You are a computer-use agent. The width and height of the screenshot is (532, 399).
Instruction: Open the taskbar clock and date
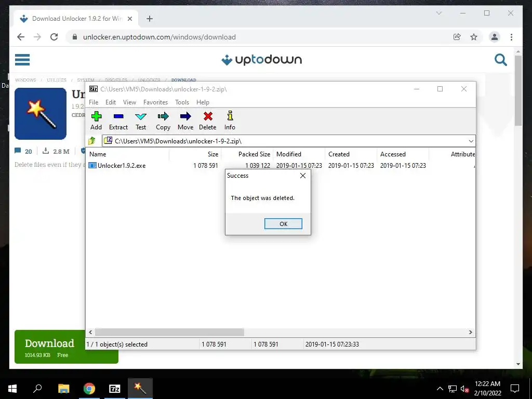(487, 389)
